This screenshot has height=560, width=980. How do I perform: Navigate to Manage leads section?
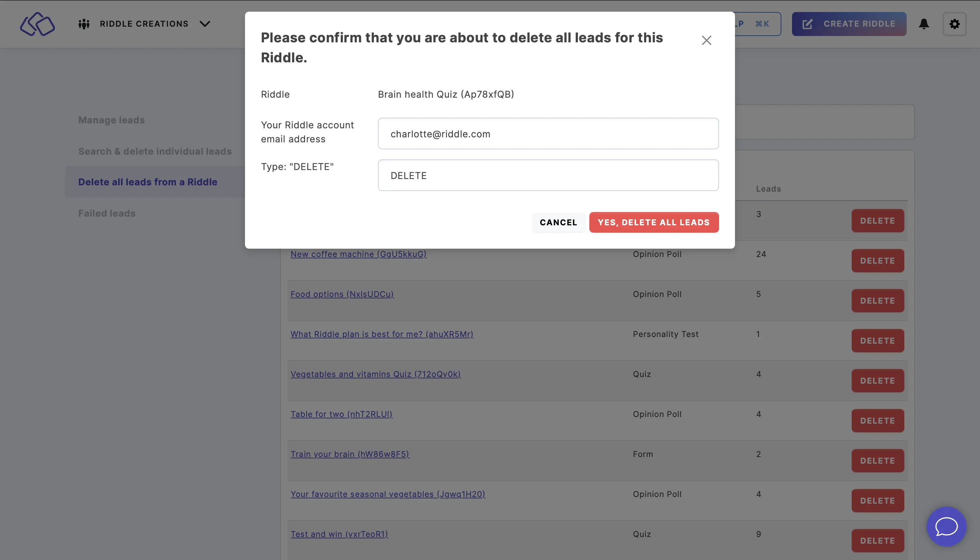tap(110, 120)
